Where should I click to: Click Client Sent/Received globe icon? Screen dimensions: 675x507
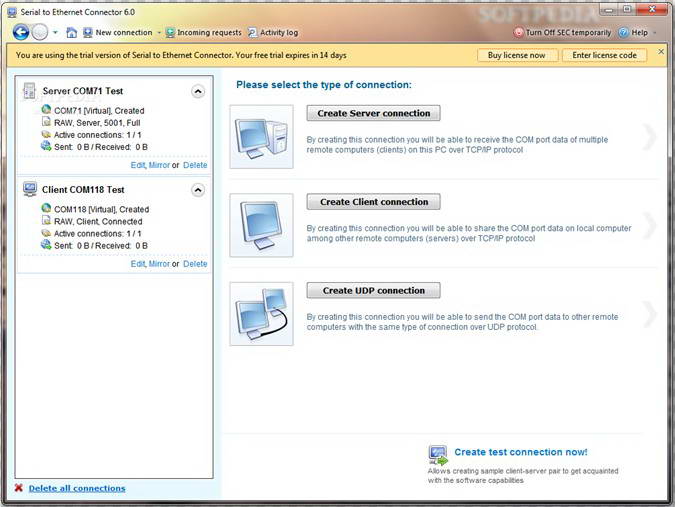click(46, 244)
